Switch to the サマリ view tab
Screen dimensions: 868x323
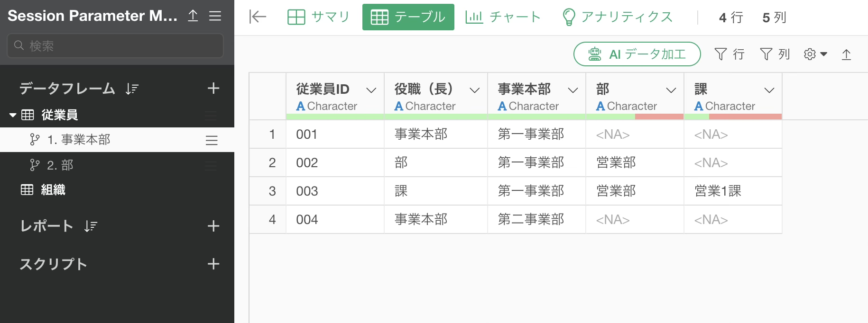click(318, 17)
